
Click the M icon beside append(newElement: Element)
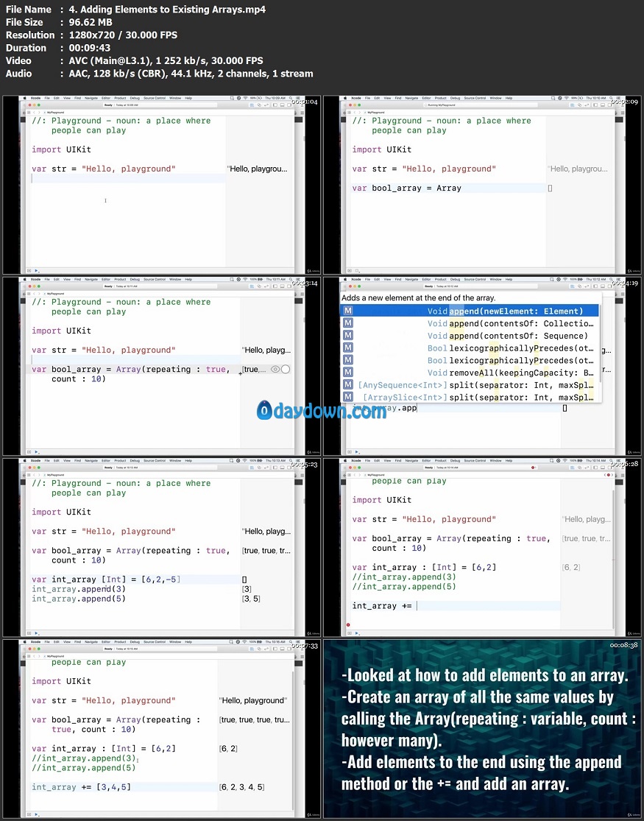tap(348, 311)
